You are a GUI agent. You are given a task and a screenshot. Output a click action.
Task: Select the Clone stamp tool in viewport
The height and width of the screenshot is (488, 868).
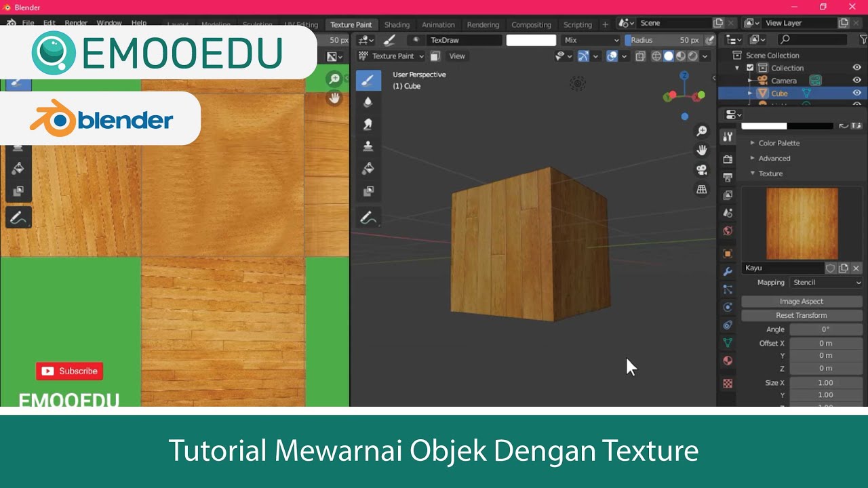coord(368,146)
